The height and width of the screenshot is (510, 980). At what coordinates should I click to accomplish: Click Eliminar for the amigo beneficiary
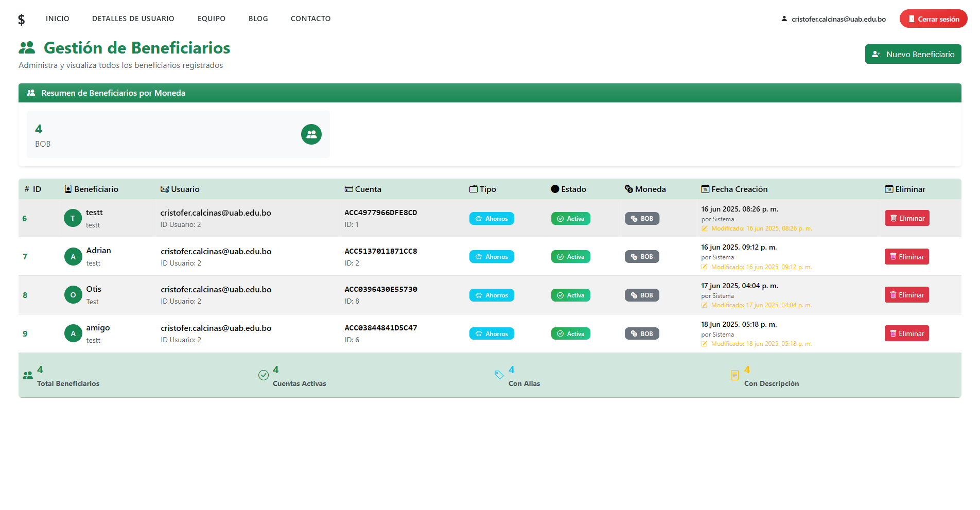907,333
